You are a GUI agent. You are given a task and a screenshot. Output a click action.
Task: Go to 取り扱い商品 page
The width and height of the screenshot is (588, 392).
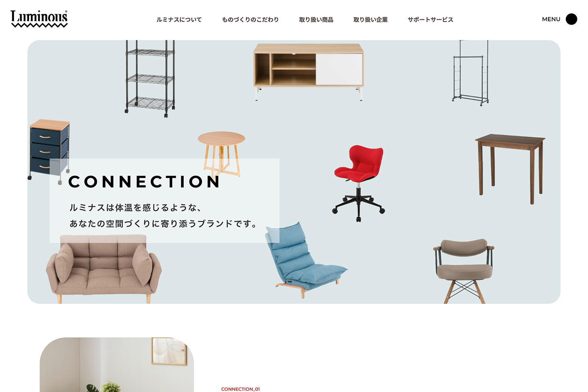tap(316, 20)
